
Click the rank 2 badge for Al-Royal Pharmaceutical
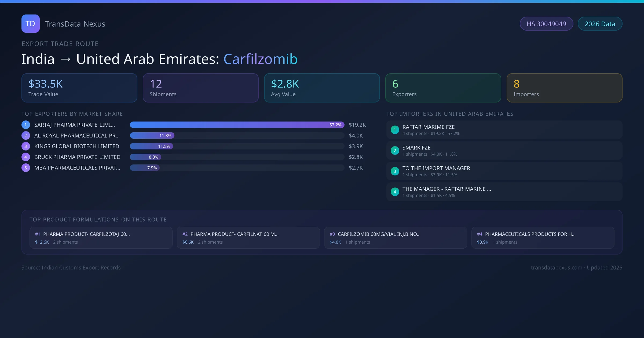(26, 135)
